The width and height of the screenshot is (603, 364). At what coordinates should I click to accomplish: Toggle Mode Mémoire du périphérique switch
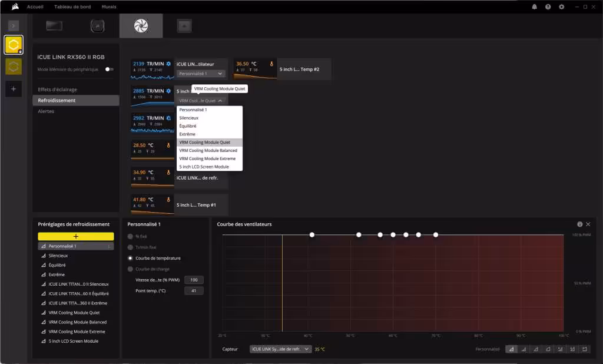110,70
